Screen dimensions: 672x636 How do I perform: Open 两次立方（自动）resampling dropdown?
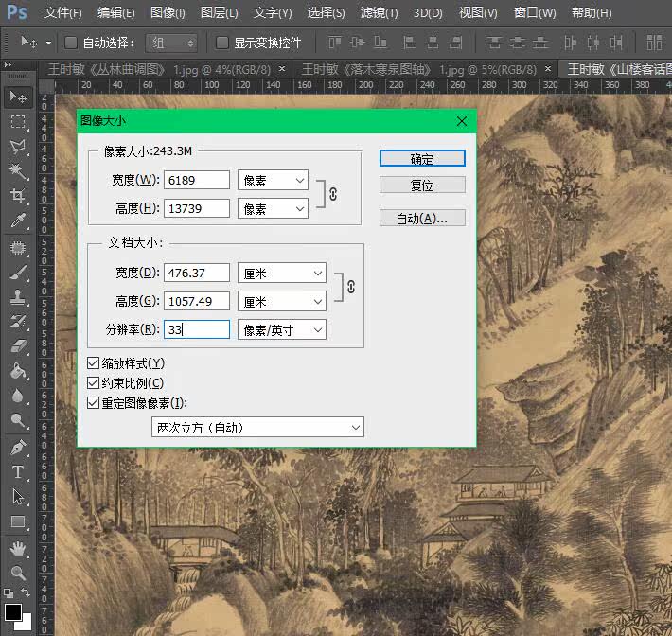257,427
